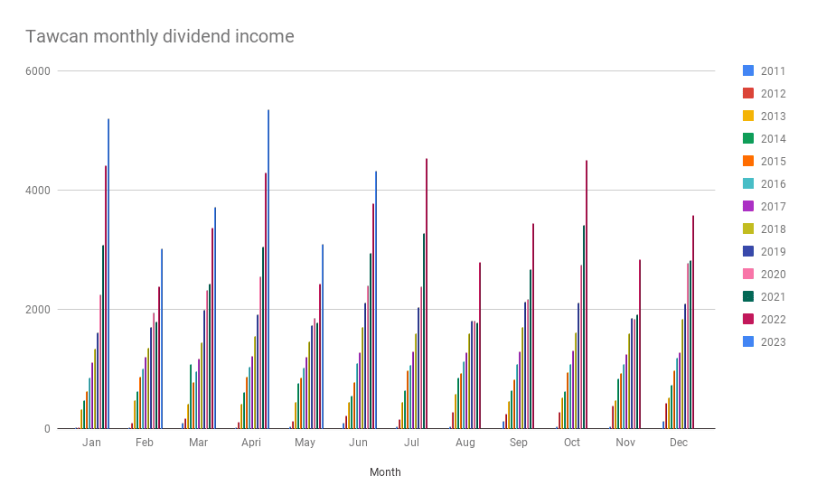Viewport: 817px width, 504px height.
Task: Select the 2023 legend color swatch
Action: (x=747, y=342)
